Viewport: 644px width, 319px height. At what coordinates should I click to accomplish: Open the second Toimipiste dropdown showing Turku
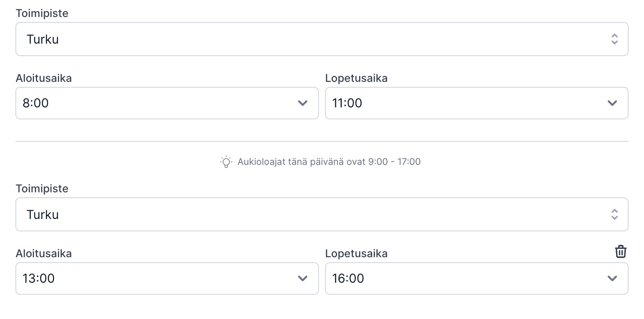[x=322, y=214]
